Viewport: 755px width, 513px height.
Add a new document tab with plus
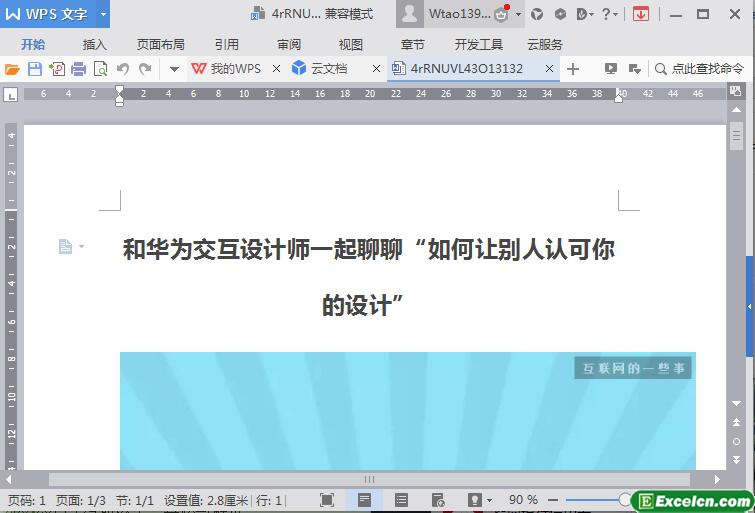point(573,69)
